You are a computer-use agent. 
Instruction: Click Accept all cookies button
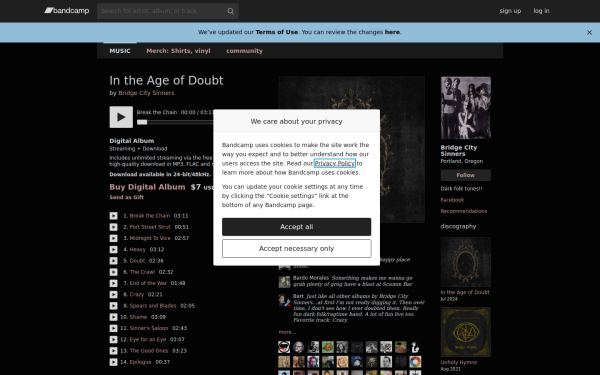pyautogui.click(x=296, y=227)
